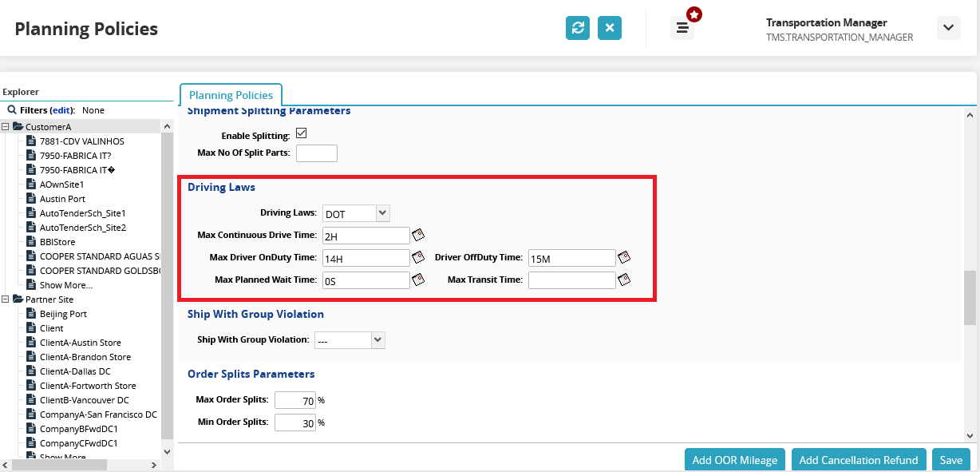This screenshot has height=472, width=980.
Task: Select ClientB-Vancouver DC tree item
Action: [84, 400]
